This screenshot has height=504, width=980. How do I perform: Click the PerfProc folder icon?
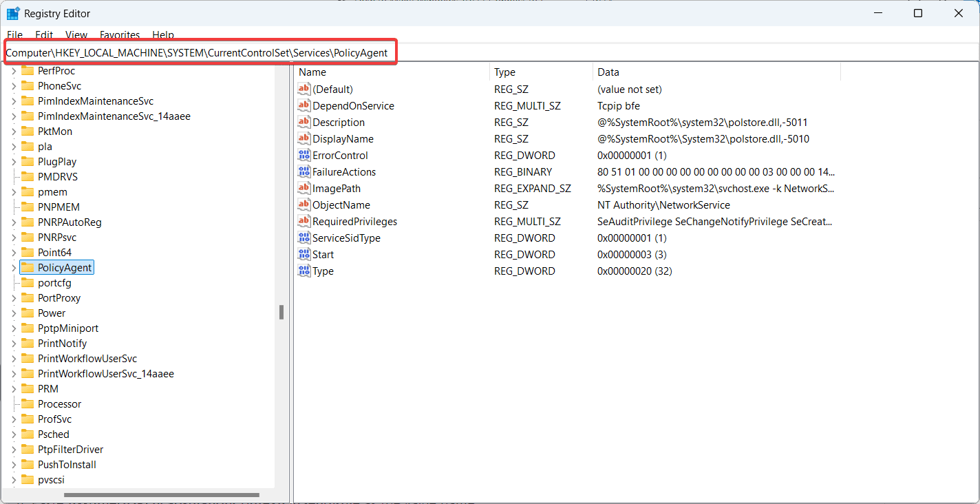[x=28, y=70]
